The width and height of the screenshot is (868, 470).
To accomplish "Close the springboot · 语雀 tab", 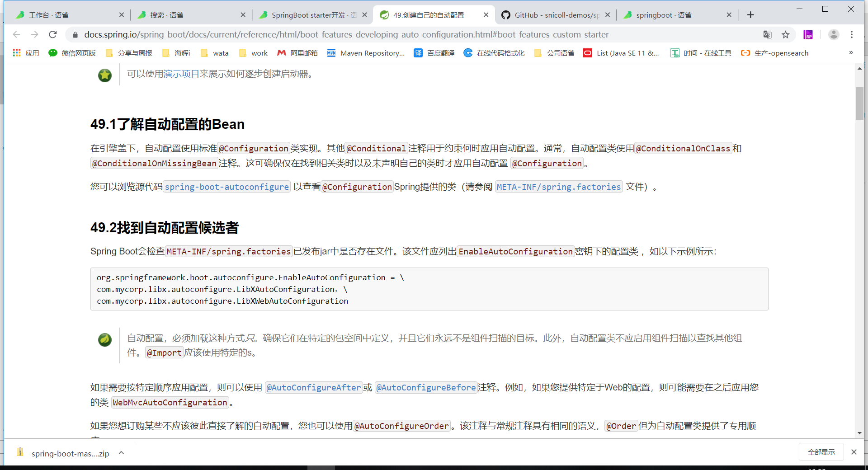I will (x=729, y=15).
